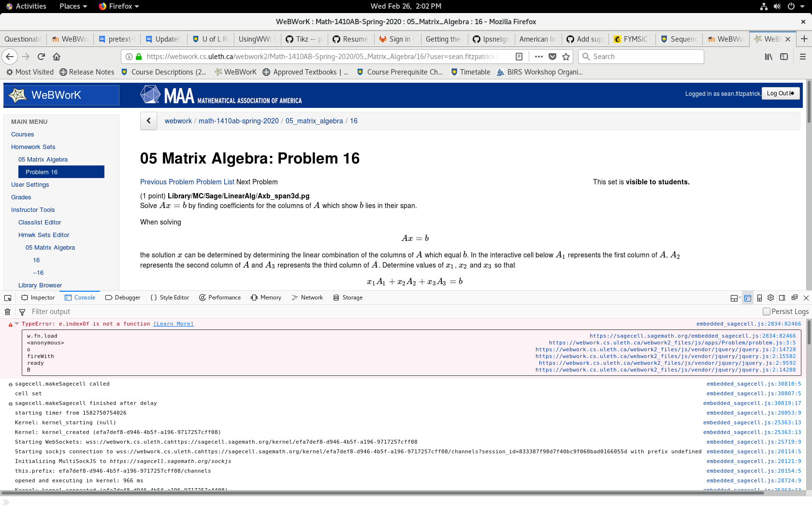This screenshot has height=508, width=812.
Task: Go to Grades page
Action: [x=21, y=197]
